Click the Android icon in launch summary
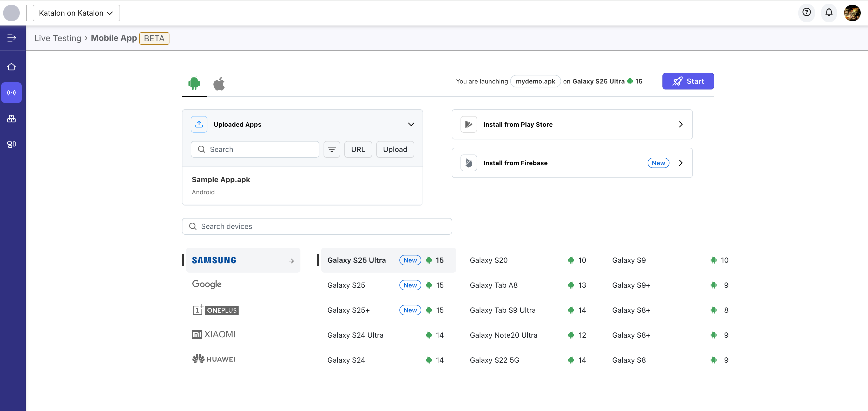Screen dimensions: 868x411 [x=630, y=81]
